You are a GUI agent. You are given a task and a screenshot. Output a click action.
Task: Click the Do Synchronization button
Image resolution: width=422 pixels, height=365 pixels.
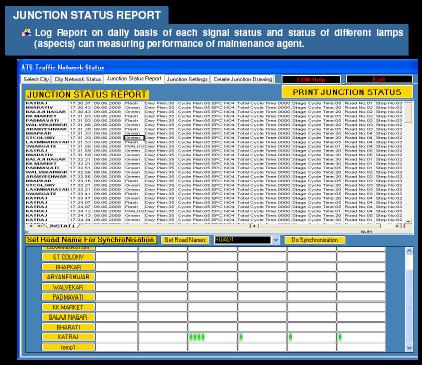[x=314, y=240]
